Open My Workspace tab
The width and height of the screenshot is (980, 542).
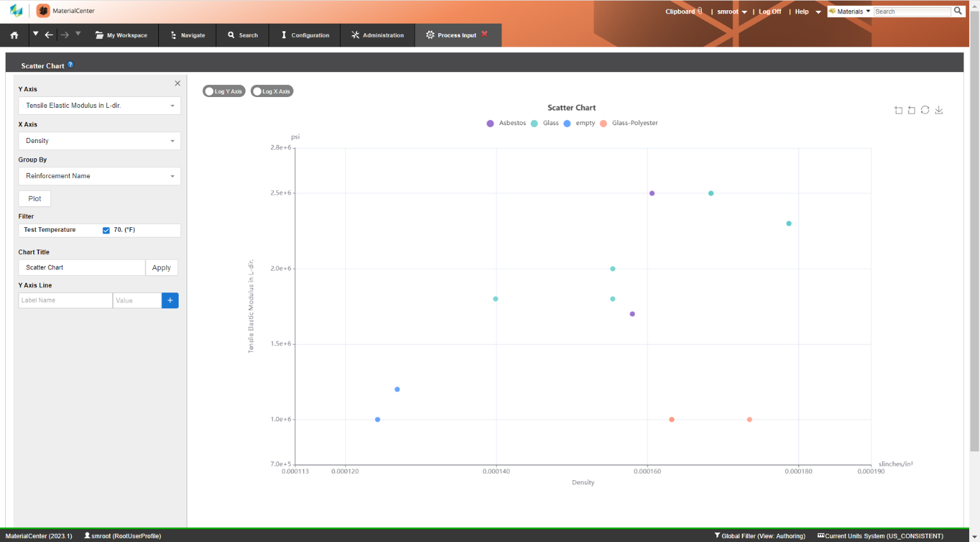click(x=121, y=35)
